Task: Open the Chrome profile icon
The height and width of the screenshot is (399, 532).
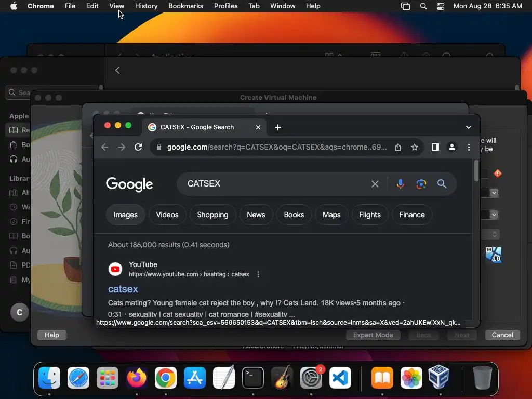Action: (x=451, y=147)
